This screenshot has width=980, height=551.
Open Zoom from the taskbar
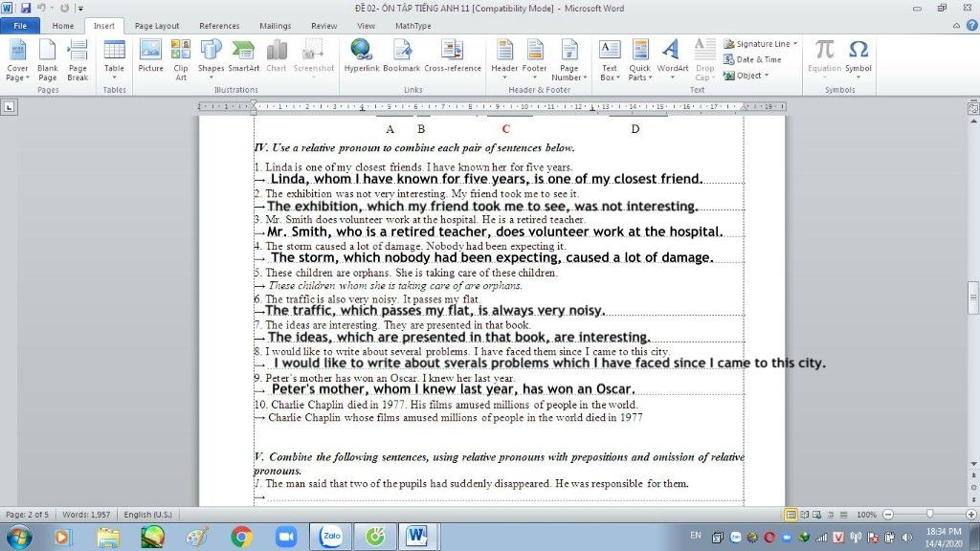[x=286, y=537]
